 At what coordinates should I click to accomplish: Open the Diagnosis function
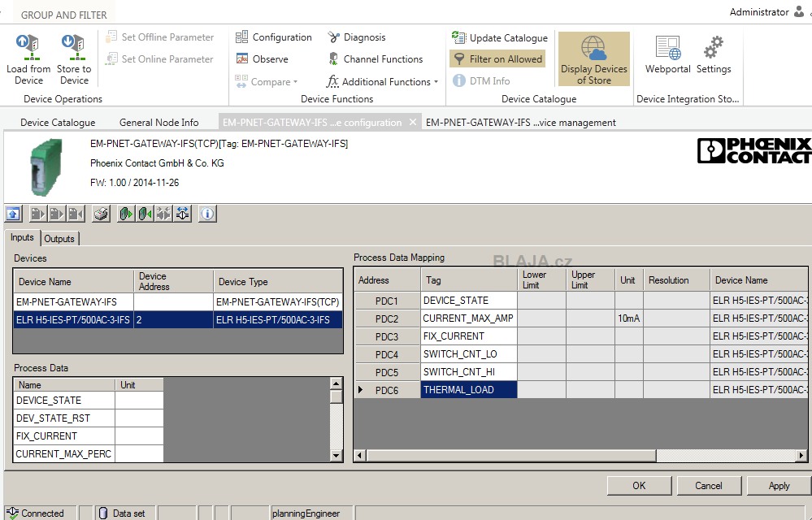(357, 37)
